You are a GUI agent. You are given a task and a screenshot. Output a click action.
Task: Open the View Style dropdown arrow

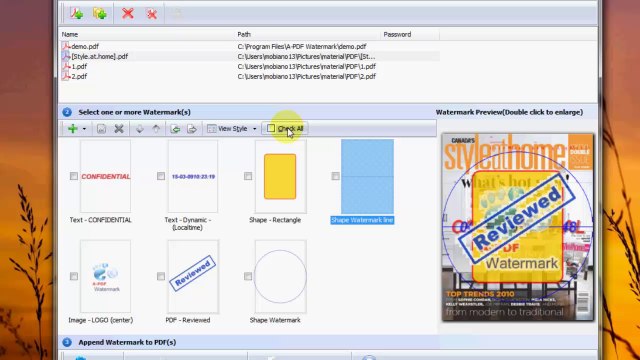click(254, 129)
